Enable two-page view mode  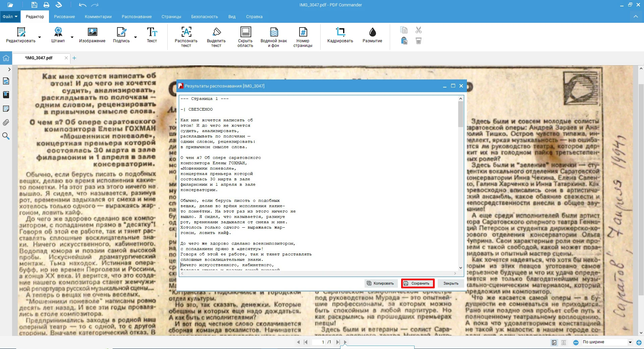pos(563,342)
